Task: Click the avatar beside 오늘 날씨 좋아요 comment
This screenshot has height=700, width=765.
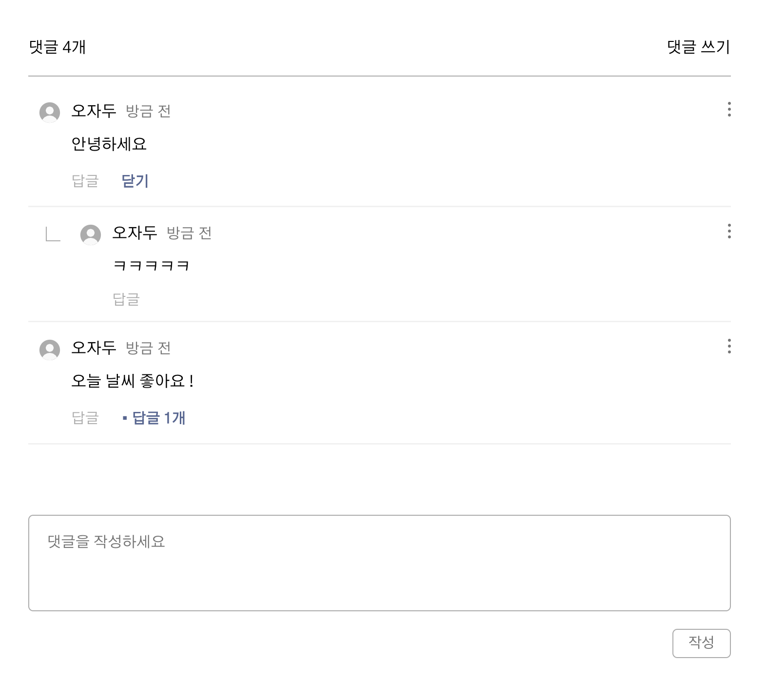Action: pos(50,350)
